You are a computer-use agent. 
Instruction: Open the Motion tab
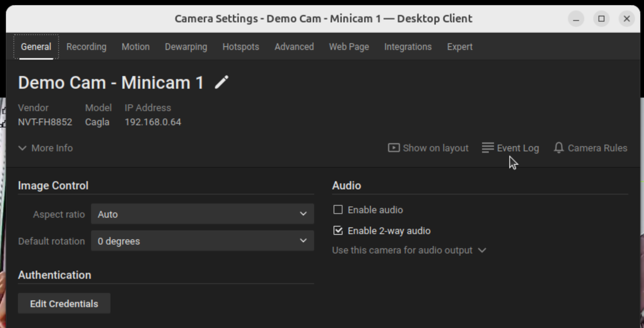pyautogui.click(x=135, y=47)
